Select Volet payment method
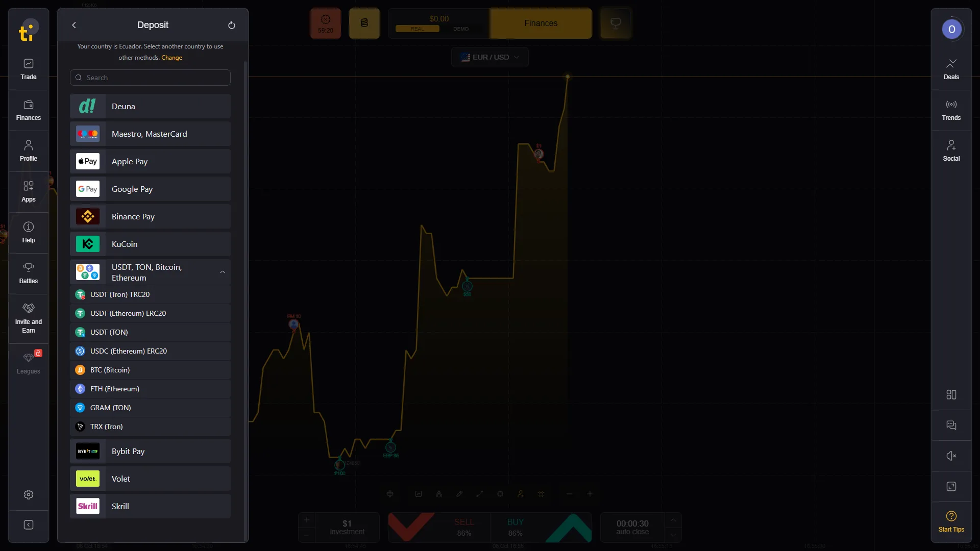The height and width of the screenshot is (551, 980). 150,479
